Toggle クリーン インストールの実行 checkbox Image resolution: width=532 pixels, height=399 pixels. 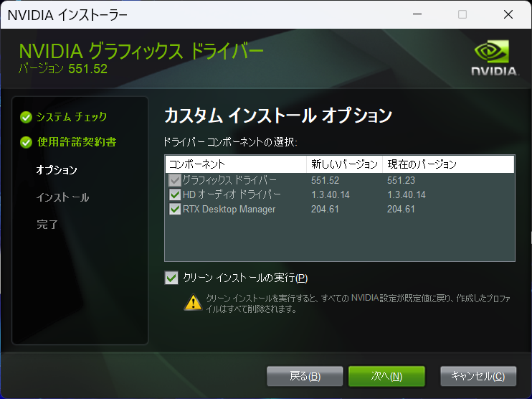[171, 278]
